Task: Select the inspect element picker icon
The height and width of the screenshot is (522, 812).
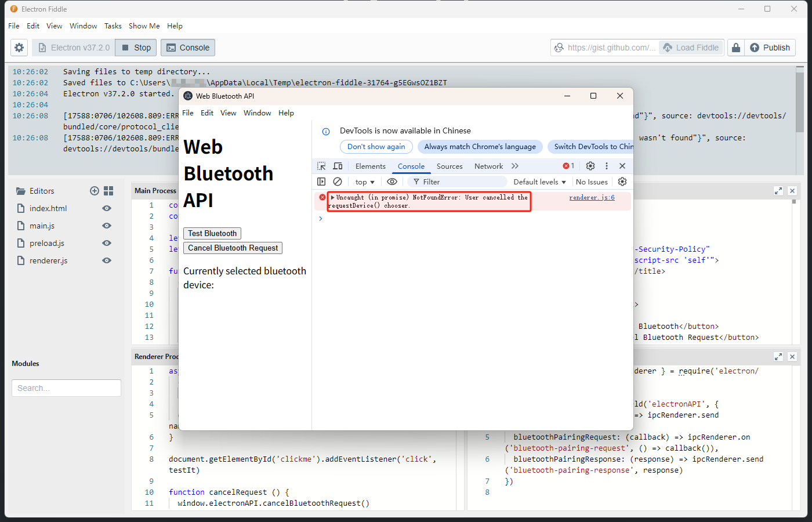Action: click(321, 166)
